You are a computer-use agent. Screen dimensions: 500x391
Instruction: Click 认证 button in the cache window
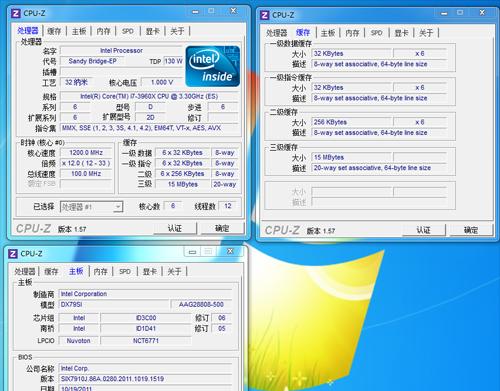424,230
